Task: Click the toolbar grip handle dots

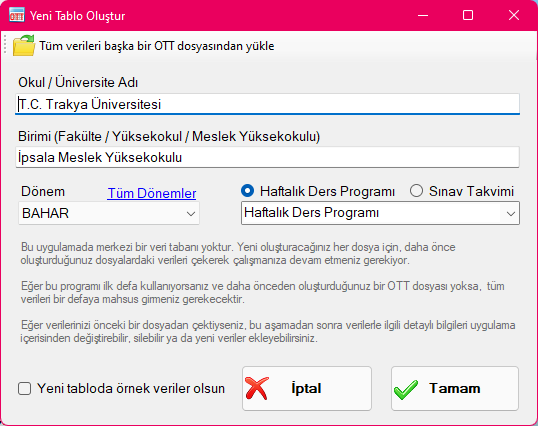Action: point(5,45)
